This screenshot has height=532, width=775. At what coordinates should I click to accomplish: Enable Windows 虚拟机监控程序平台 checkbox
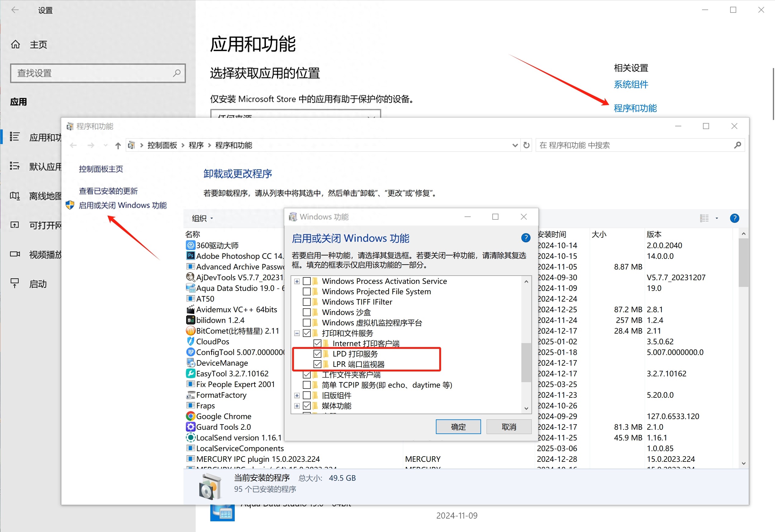tap(306, 323)
